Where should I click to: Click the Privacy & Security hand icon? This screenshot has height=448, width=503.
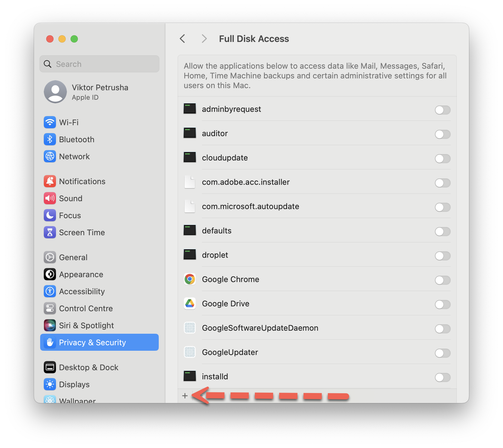pos(50,343)
